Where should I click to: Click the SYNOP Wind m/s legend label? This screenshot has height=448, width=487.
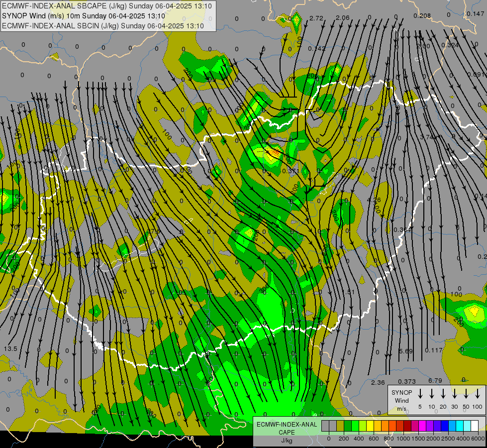[x=401, y=400]
